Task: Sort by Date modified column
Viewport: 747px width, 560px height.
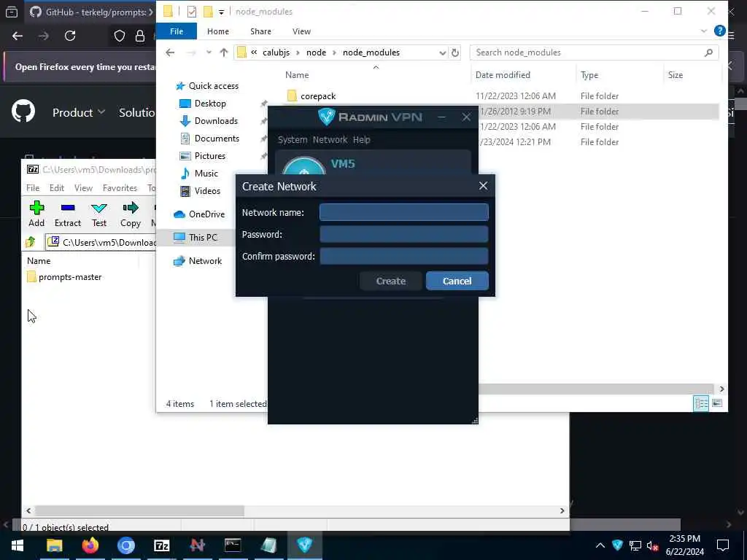Action: pos(503,75)
